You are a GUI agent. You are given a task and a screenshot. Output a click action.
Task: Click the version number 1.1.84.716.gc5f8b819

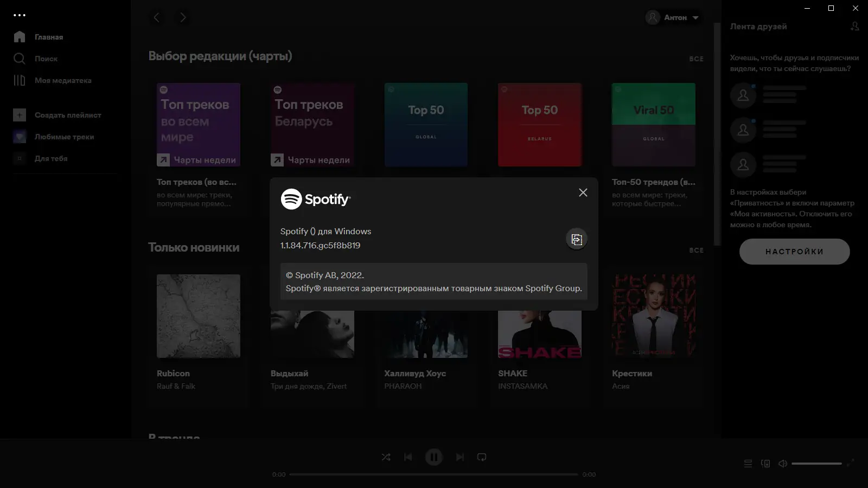pos(320,245)
